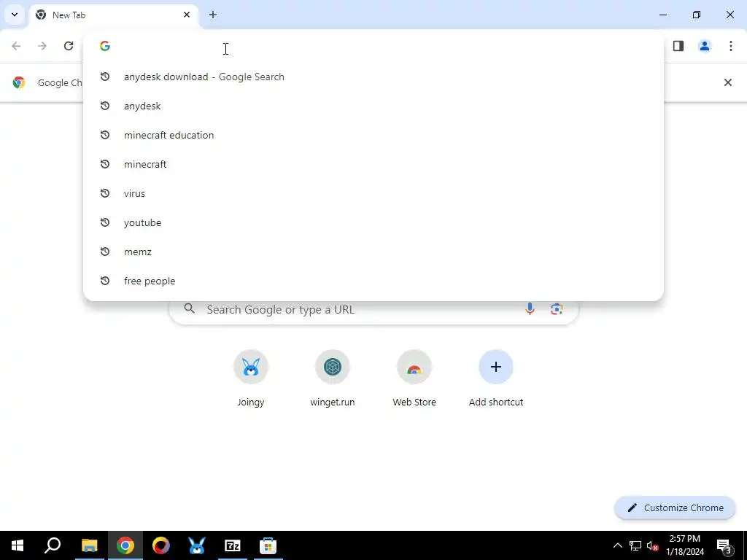Open Google Lens image search icon
The height and width of the screenshot is (560, 747).
(557, 309)
